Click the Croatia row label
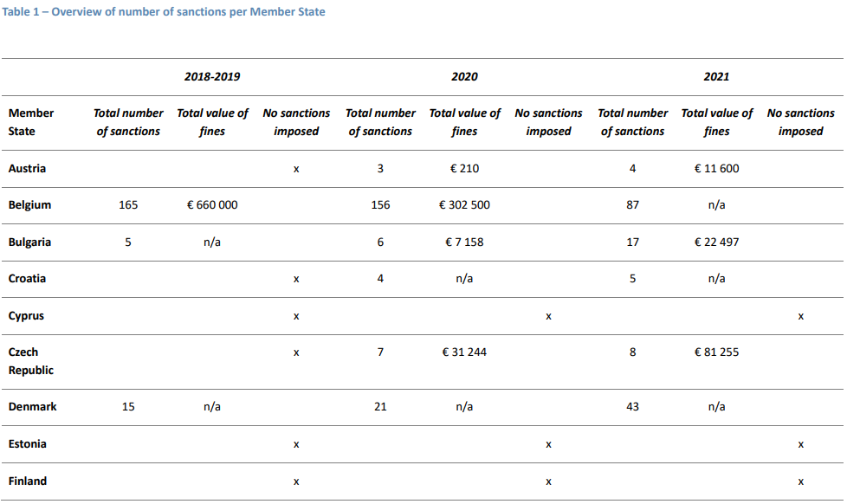 coord(27,279)
